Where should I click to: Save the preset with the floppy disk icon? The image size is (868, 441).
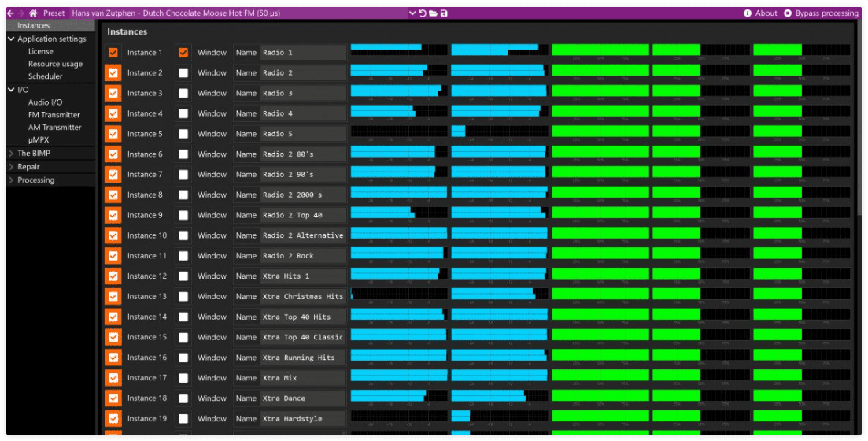pos(443,13)
